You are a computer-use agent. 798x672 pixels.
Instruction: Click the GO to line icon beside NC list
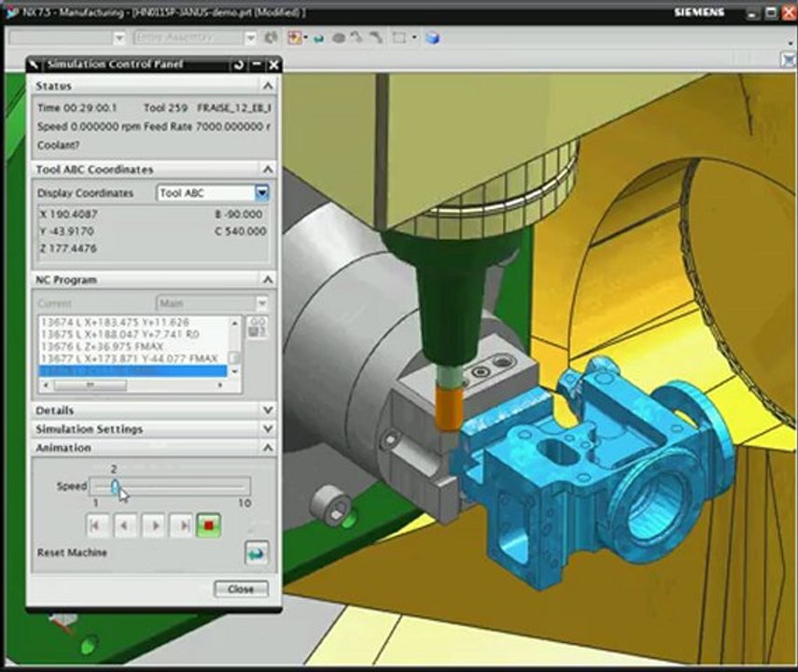click(x=258, y=327)
